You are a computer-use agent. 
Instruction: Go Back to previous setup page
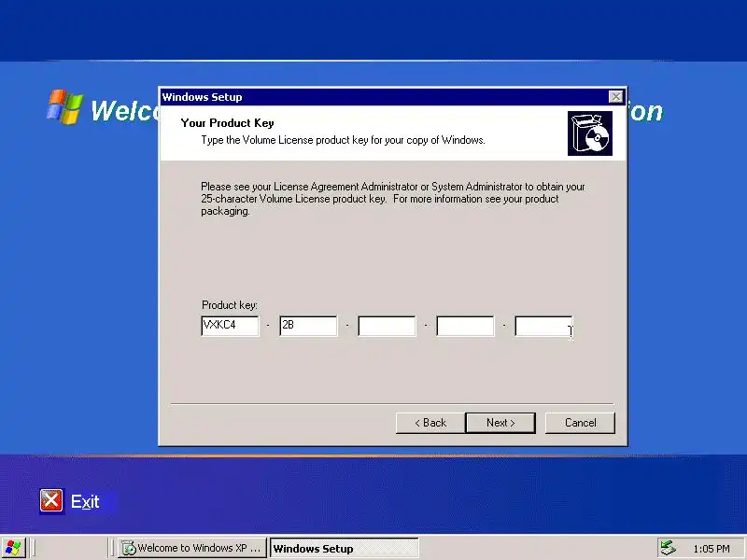coord(430,423)
